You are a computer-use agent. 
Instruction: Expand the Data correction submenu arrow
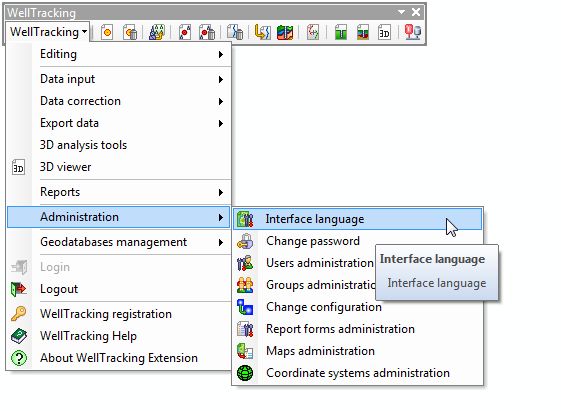tap(221, 102)
